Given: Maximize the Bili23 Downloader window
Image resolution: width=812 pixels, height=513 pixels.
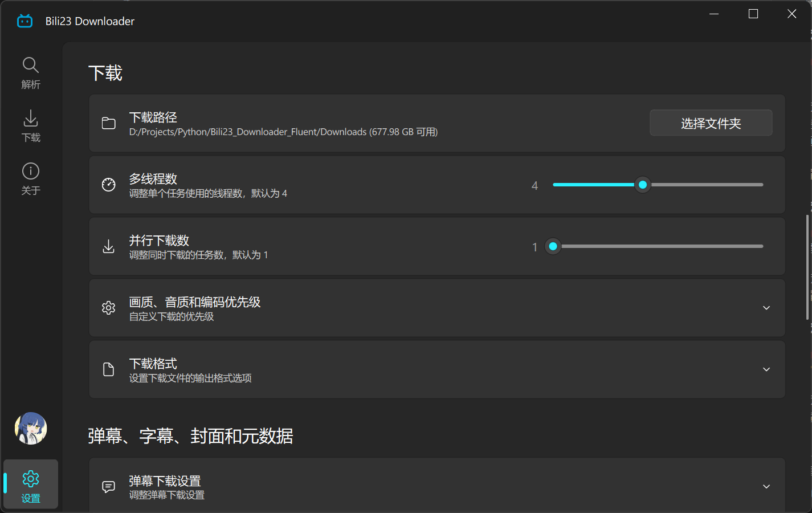Looking at the screenshot, I should pos(753,14).
